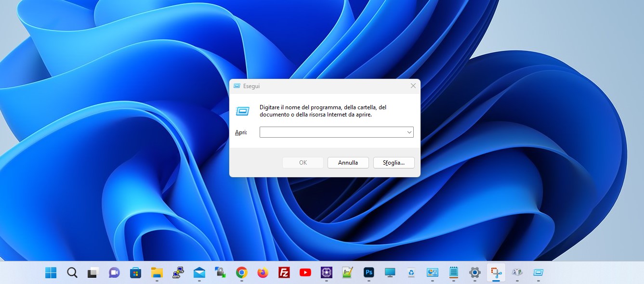Open the Microsoft Store

pyautogui.click(x=135, y=272)
